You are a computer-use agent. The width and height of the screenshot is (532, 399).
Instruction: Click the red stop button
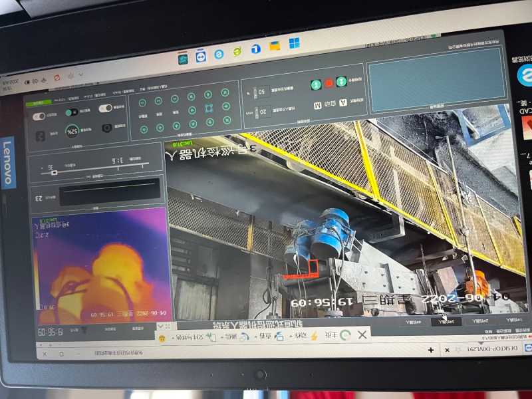pyautogui.click(x=329, y=84)
